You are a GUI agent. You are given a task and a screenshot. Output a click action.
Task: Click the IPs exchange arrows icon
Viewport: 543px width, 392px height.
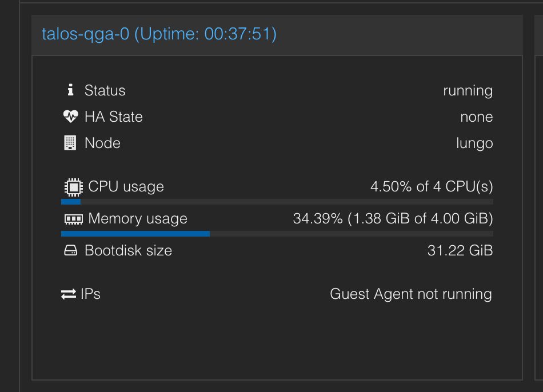[x=69, y=294]
